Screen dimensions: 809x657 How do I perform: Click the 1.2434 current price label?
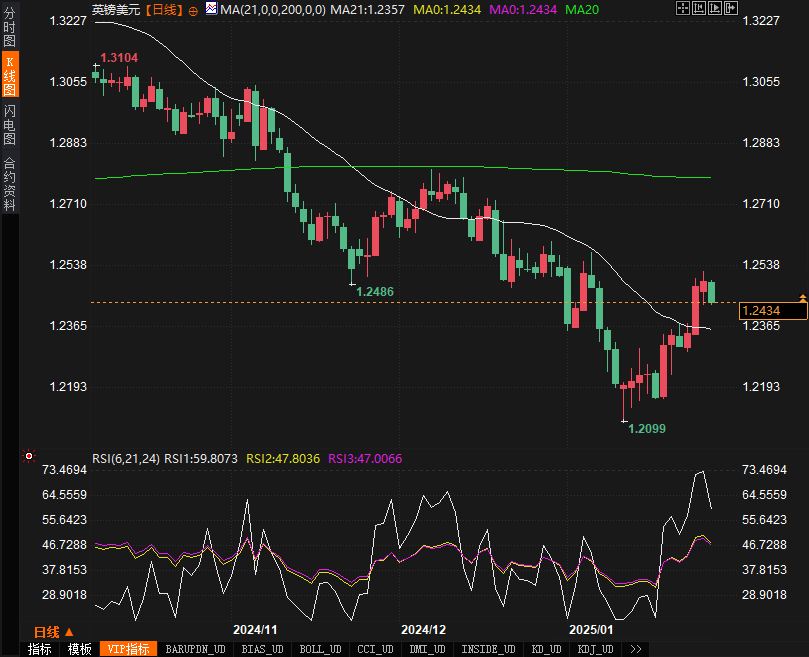pyautogui.click(x=772, y=312)
